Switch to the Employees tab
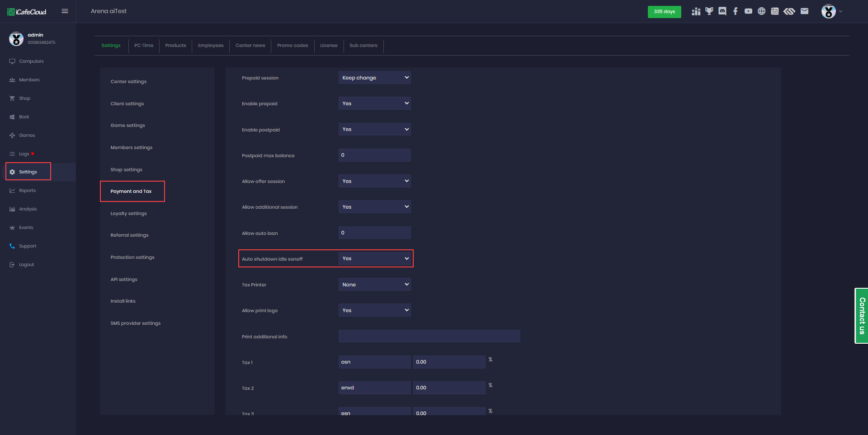This screenshot has width=868, height=435. pyautogui.click(x=211, y=46)
